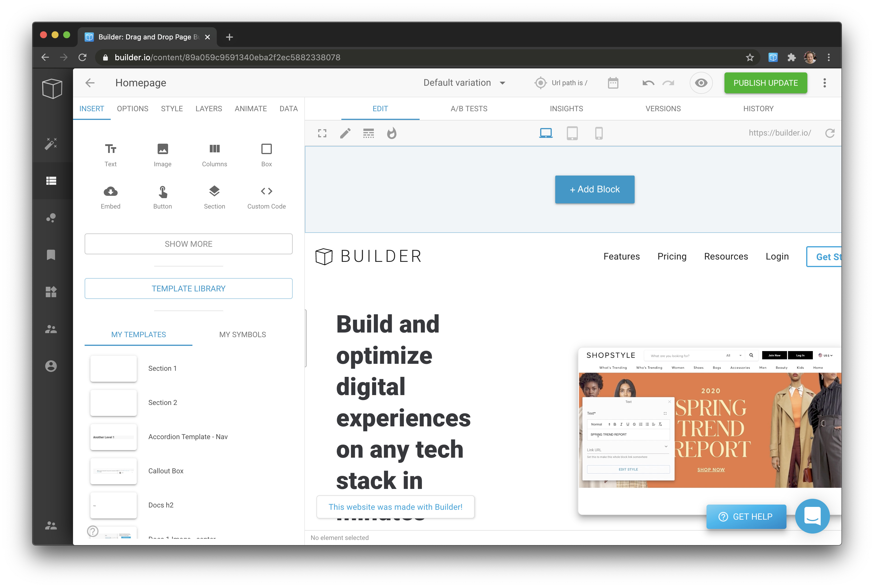This screenshot has width=874, height=588.
Task: Open the account circle sidebar icon
Action: coord(51,366)
